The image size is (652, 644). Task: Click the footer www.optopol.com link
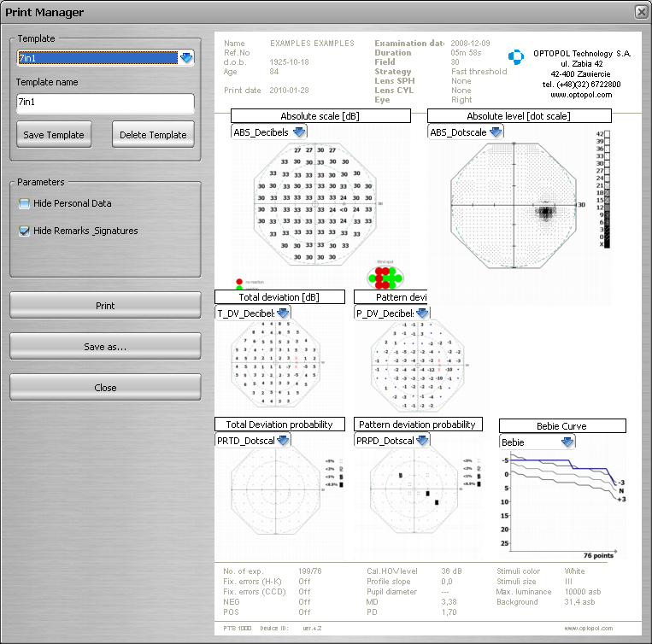pos(589,629)
